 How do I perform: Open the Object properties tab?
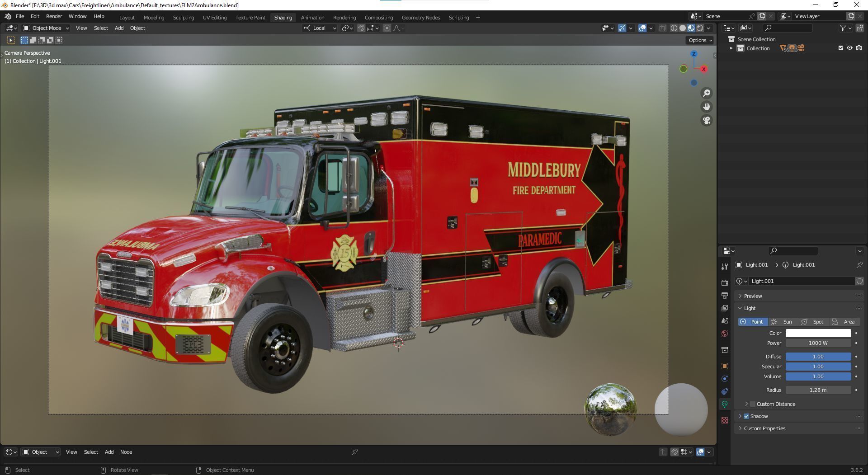click(x=725, y=366)
